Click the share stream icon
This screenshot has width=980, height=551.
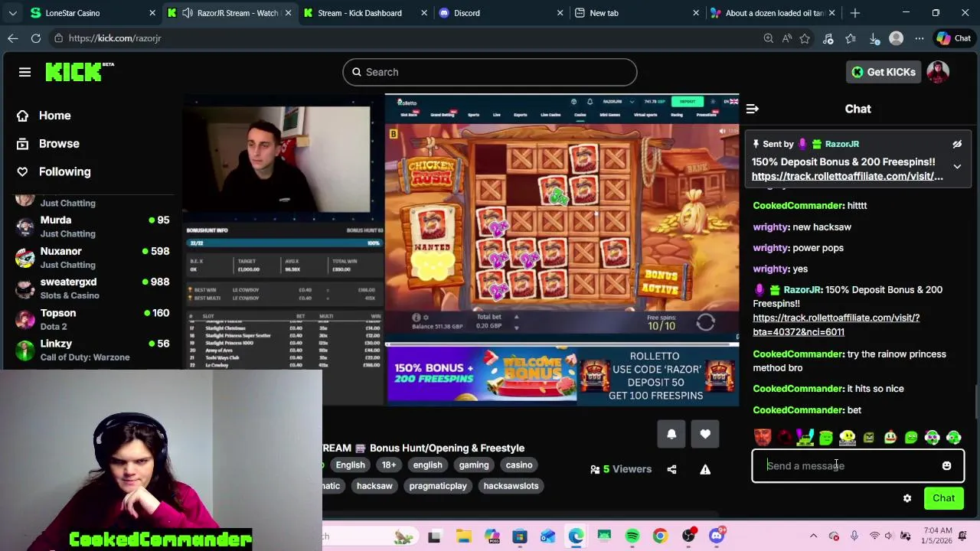click(x=671, y=469)
